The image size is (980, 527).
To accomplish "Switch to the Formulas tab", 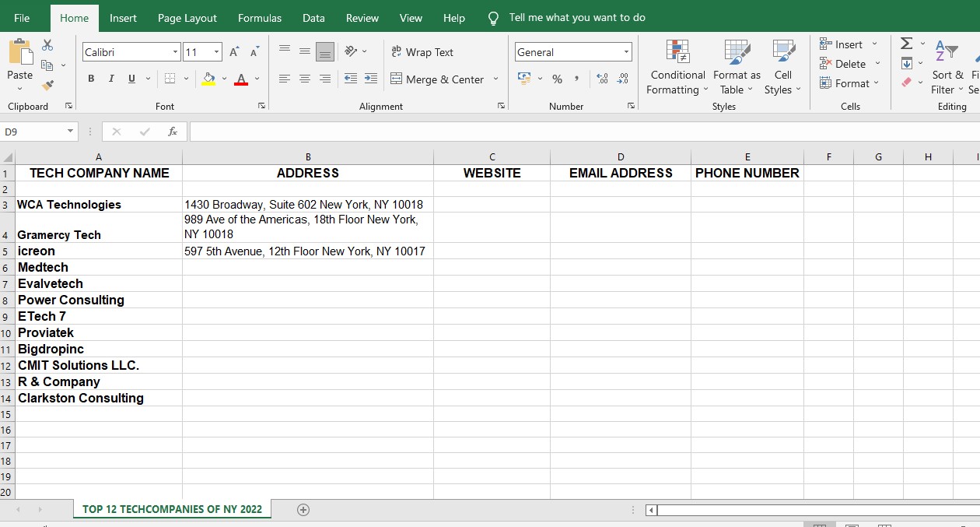I will point(260,18).
